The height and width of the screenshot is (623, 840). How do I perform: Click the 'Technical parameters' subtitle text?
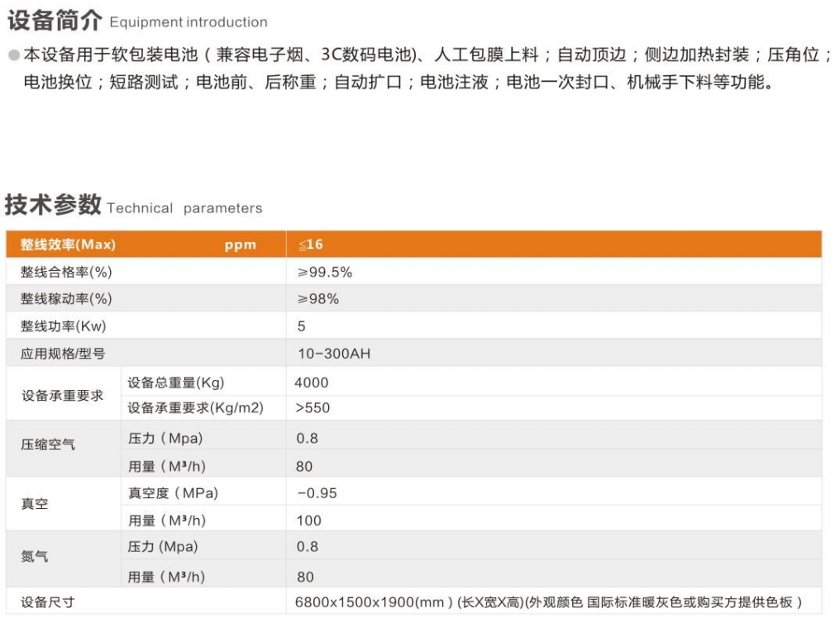point(184,208)
